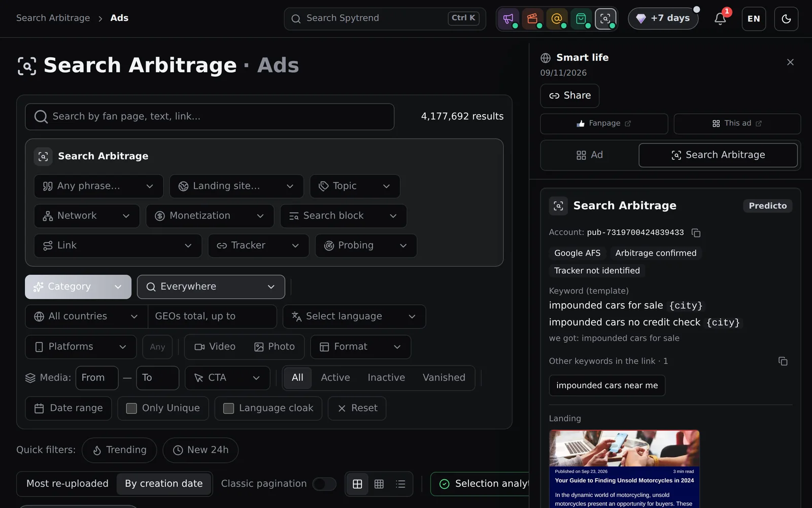
Task: Switch to small grid view
Action: 379,484
